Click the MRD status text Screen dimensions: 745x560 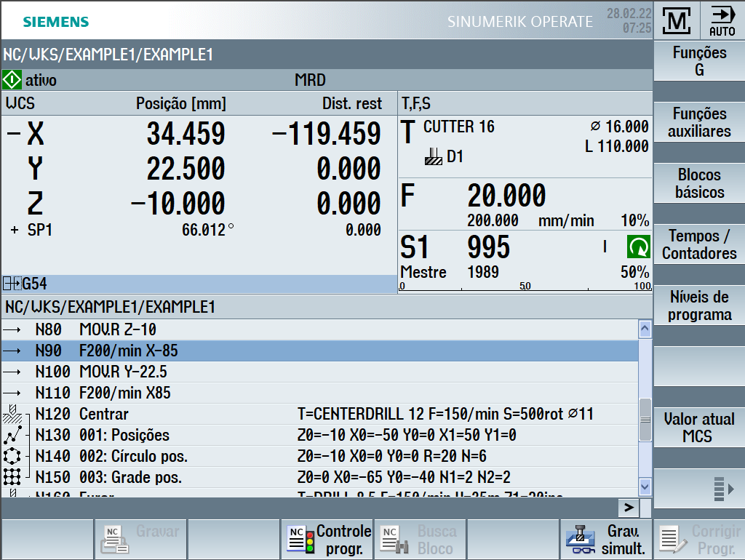[x=310, y=80]
